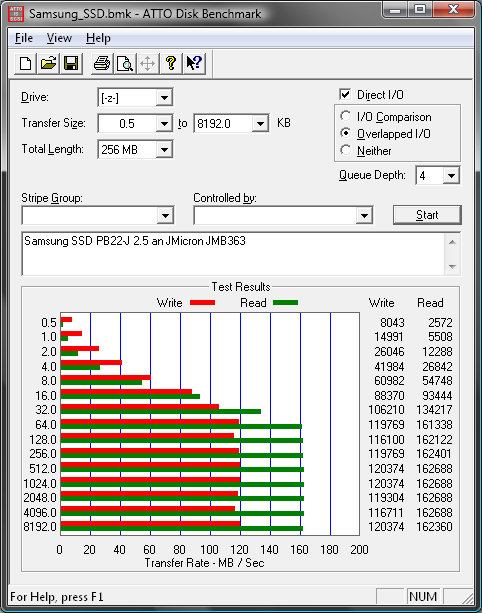The image size is (482, 613).
Task: Click the description box up scroll arrow
Action: (452, 243)
